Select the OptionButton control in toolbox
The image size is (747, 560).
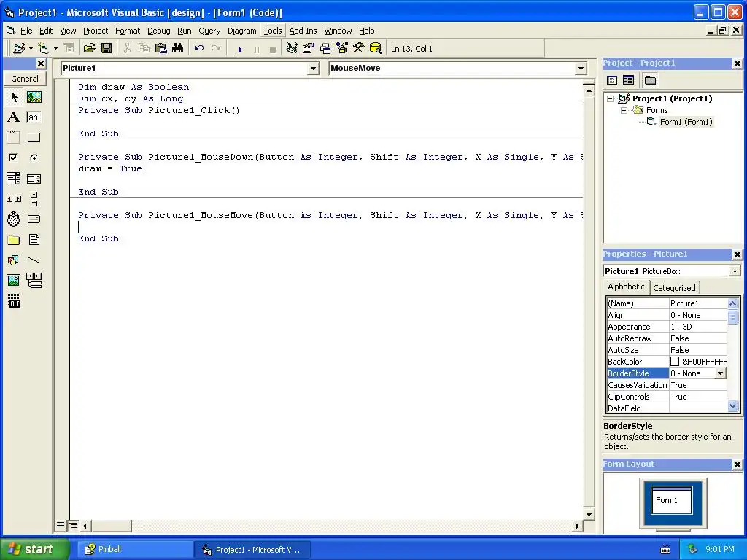(34, 157)
